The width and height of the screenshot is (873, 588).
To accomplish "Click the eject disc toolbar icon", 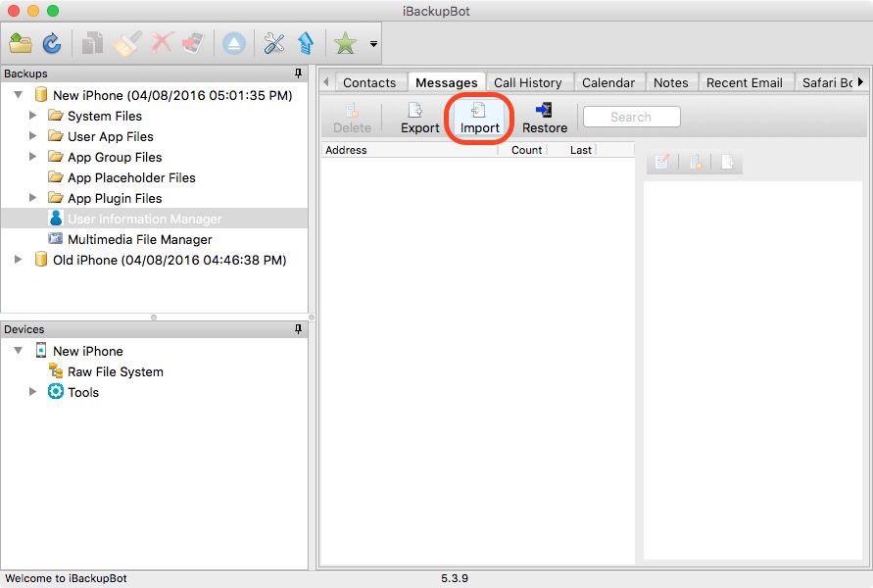I will click(234, 42).
